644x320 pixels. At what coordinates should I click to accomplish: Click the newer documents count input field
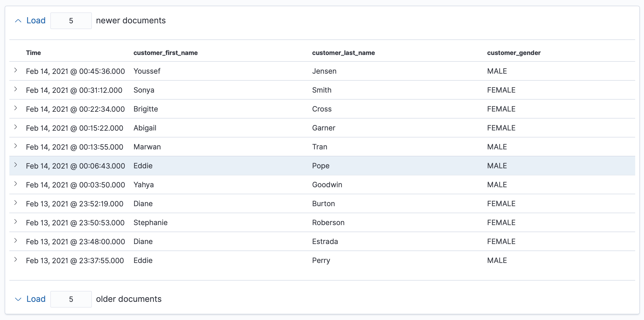[71, 20]
